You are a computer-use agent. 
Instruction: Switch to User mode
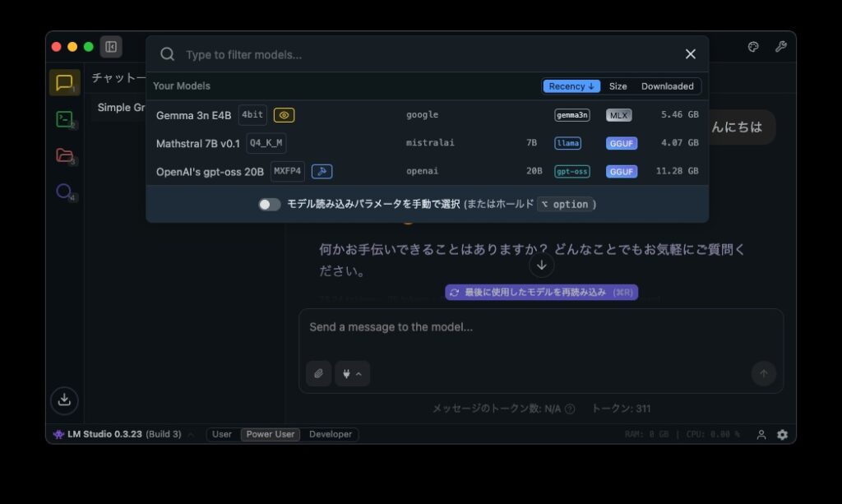click(x=222, y=434)
